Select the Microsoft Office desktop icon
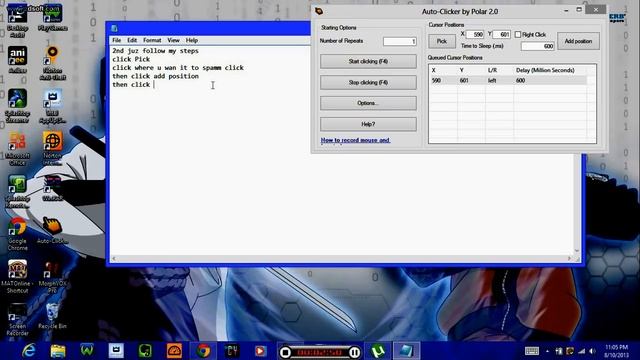The height and width of the screenshot is (360, 640). pos(17,149)
